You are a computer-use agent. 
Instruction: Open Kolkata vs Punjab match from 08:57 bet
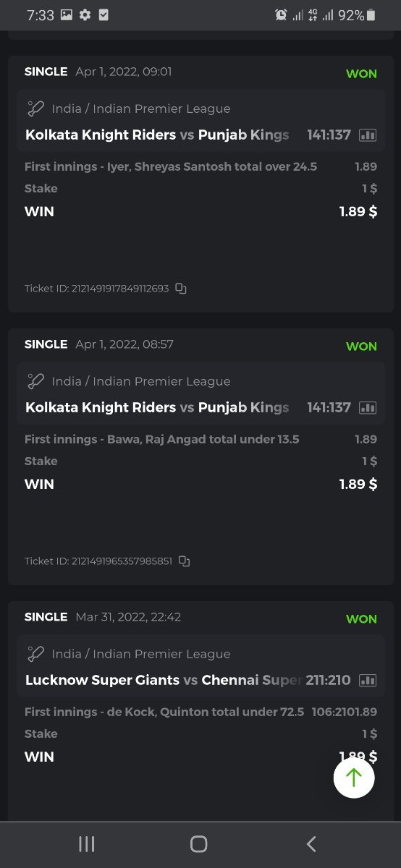pos(157,408)
